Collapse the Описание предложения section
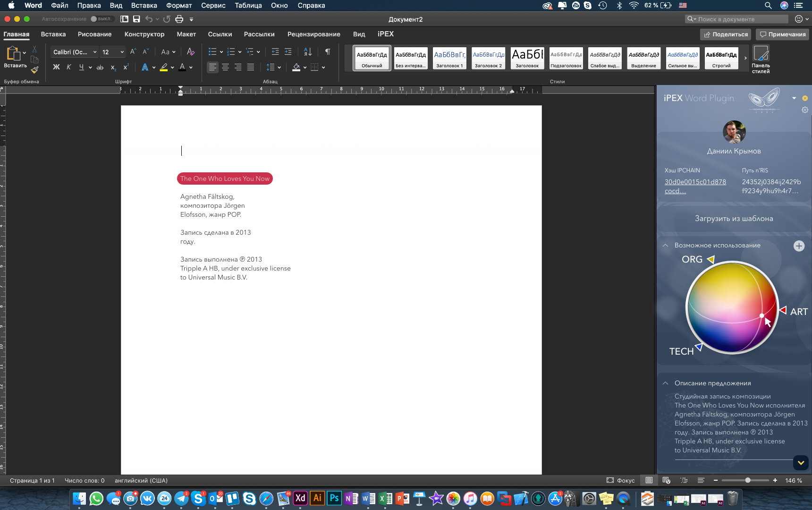This screenshot has width=812, height=510. click(665, 383)
